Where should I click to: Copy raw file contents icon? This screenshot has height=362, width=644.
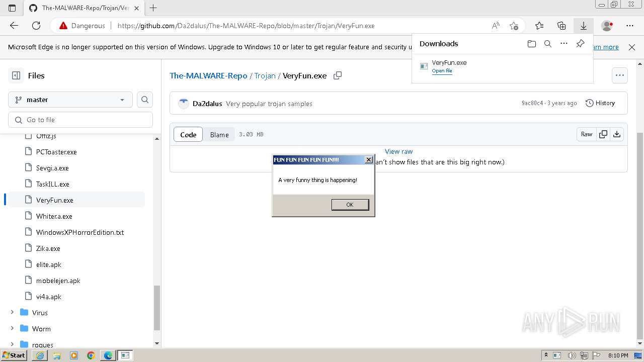coord(603,134)
